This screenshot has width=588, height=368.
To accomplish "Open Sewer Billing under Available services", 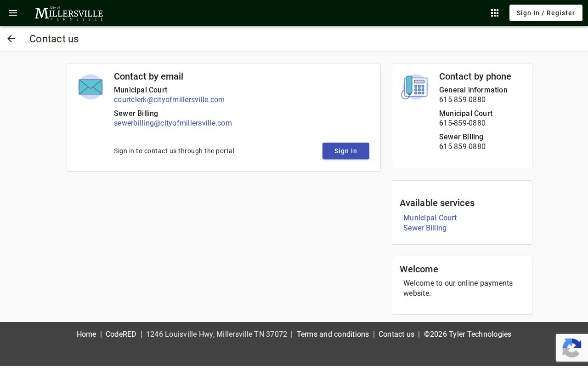I will [x=425, y=228].
